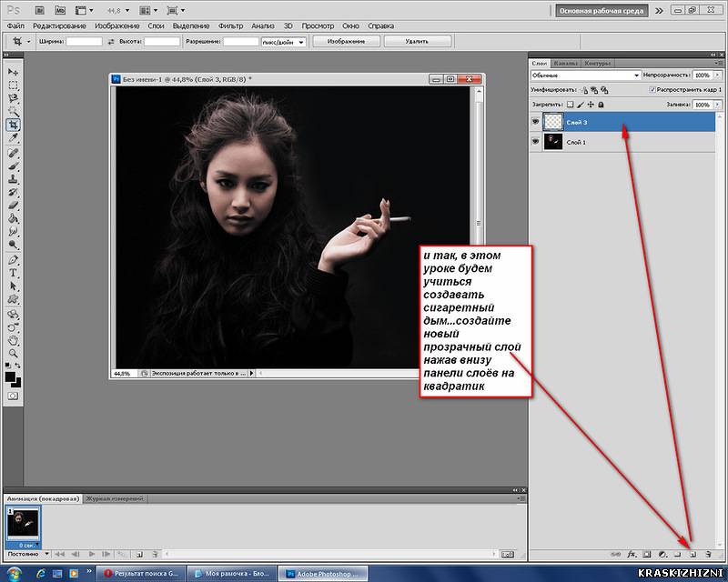Select the Zoom tool in the toolbox
The width and height of the screenshot is (728, 582).
13,353
